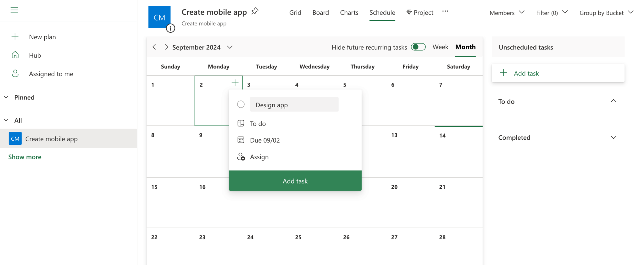Click New plan label
The image size is (644, 265).
(x=42, y=37)
